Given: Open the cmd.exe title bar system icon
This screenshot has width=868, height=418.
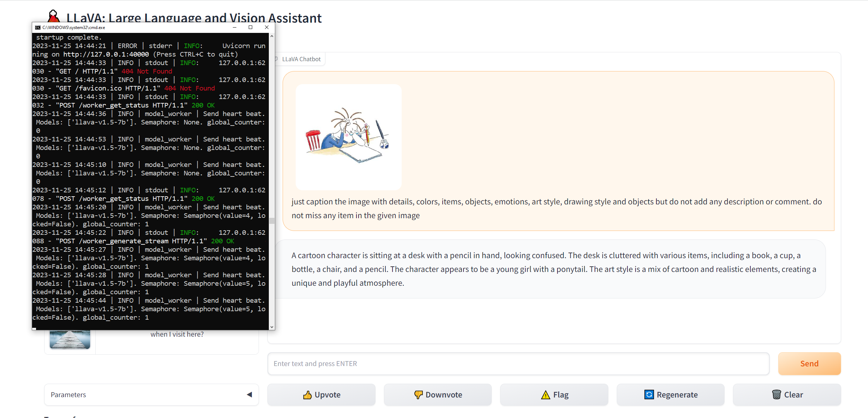Looking at the screenshot, I should click(38, 27).
